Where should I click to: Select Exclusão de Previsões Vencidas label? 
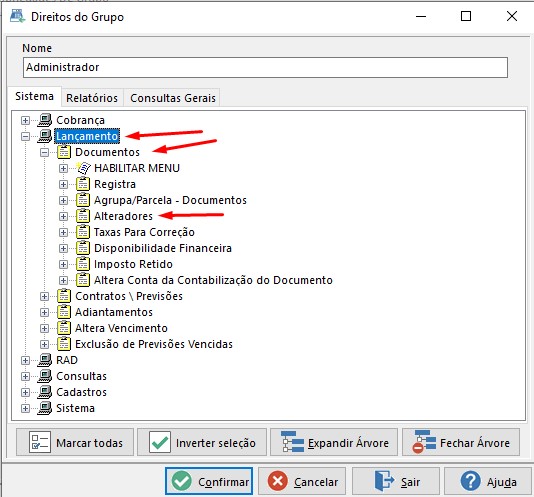tap(154, 344)
